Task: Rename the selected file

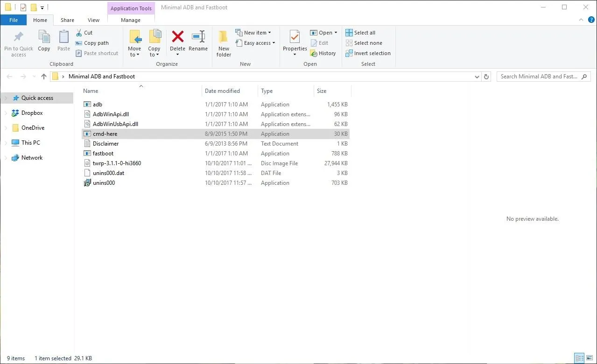Action: pyautogui.click(x=198, y=41)
